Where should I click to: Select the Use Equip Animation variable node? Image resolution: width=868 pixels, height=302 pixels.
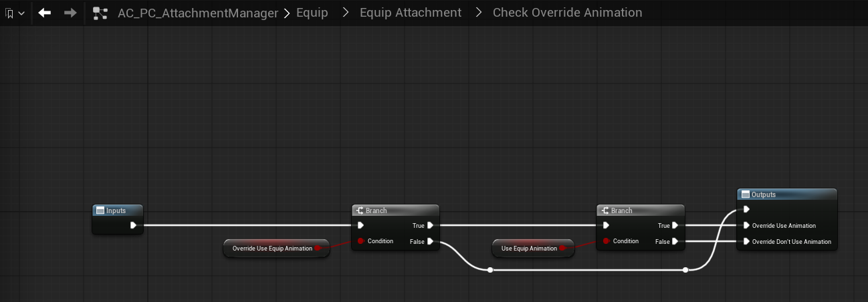(x=528, y=249)
